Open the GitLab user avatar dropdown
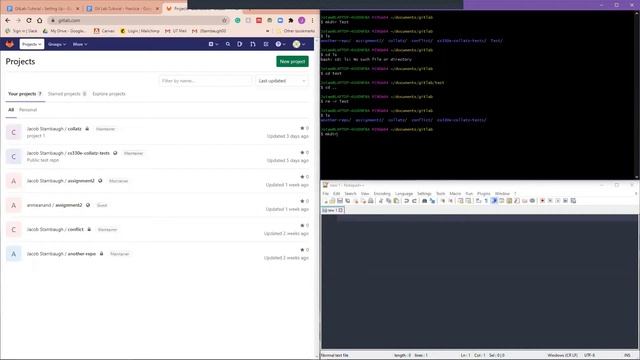The width and height of the screenshot is (640, 360). click(299, 44)
